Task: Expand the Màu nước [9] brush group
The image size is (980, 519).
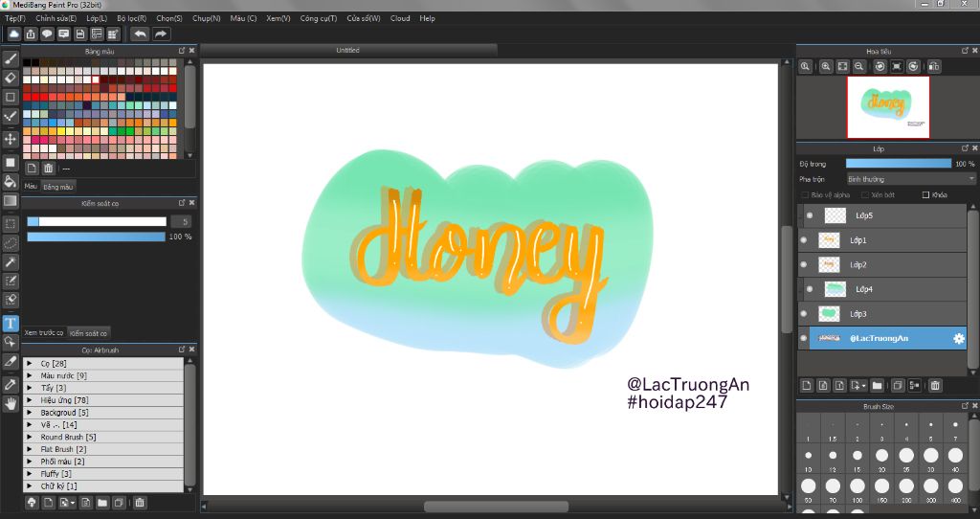Action: coord(30,375)
